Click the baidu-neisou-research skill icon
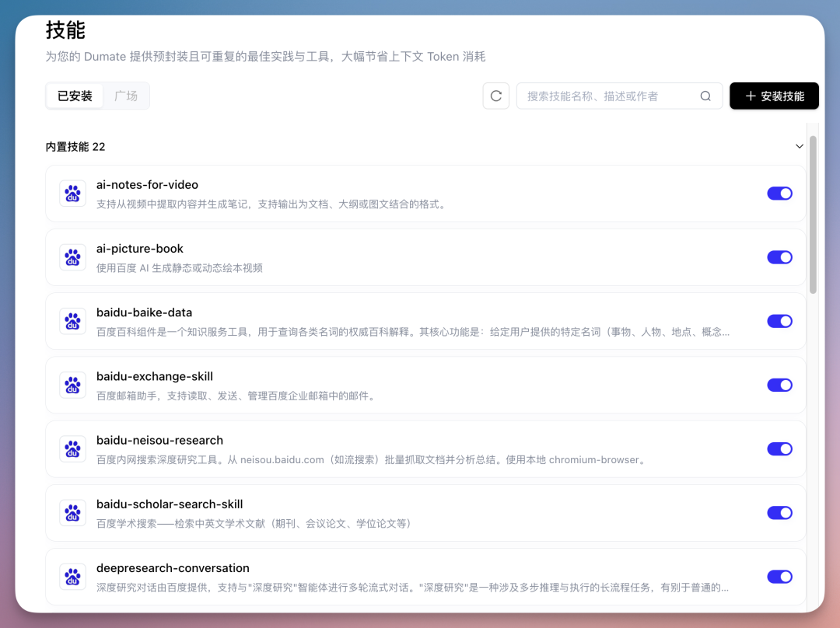 click(72, 448)
